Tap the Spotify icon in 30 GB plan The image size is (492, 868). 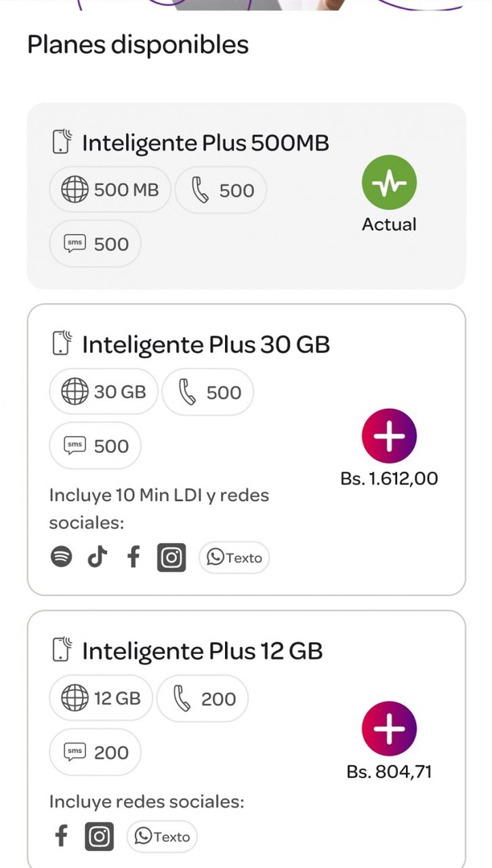click(62, 557)
